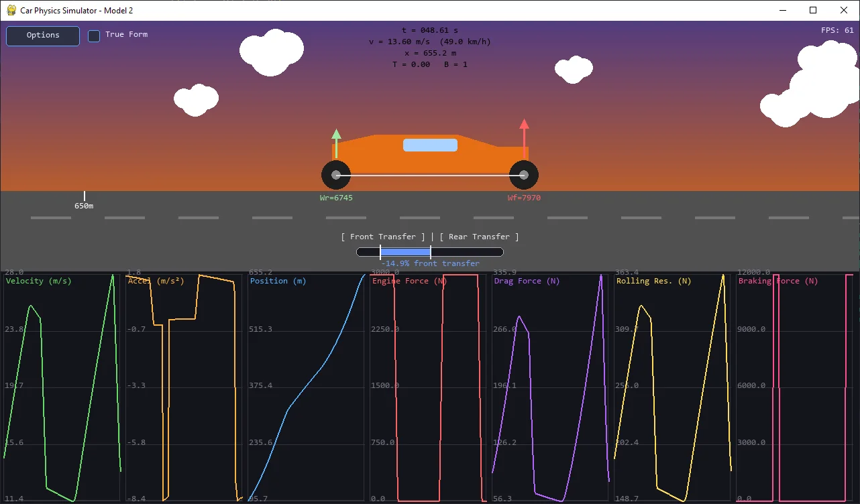
Task: Click the car's front wheel
Action: point(524,175)
